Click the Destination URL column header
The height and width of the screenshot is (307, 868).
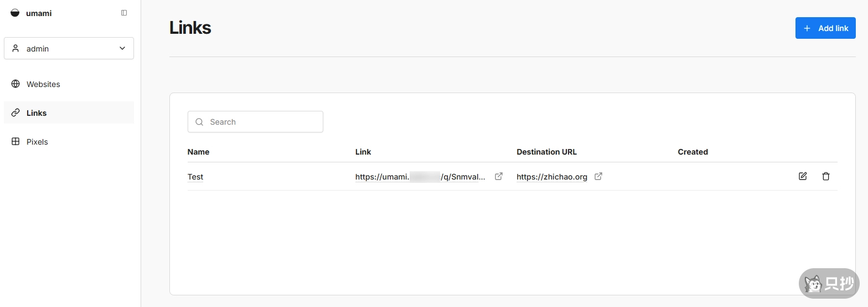pos(546,152)
